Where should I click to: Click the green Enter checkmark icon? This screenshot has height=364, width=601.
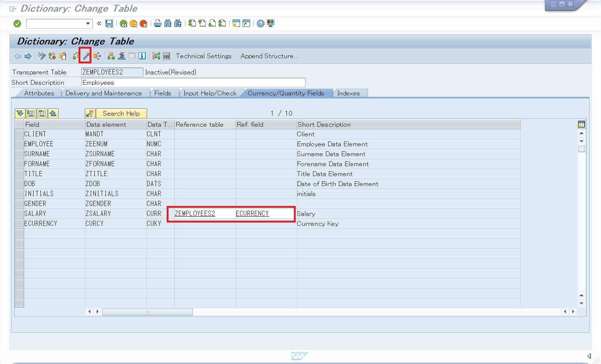tap(17, 24)
